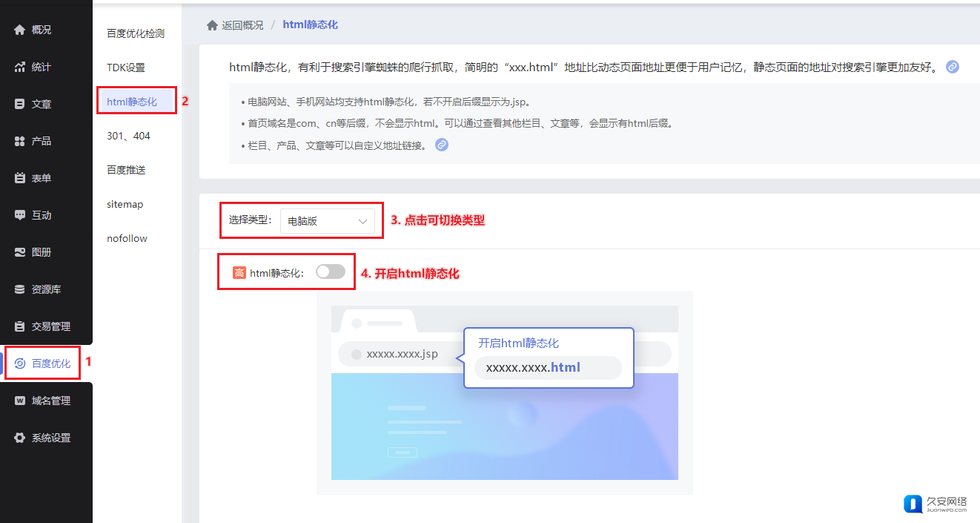Click the breadcrumb home icon
The height and width of the screenshot is (523, 980).
coord(212,25)
